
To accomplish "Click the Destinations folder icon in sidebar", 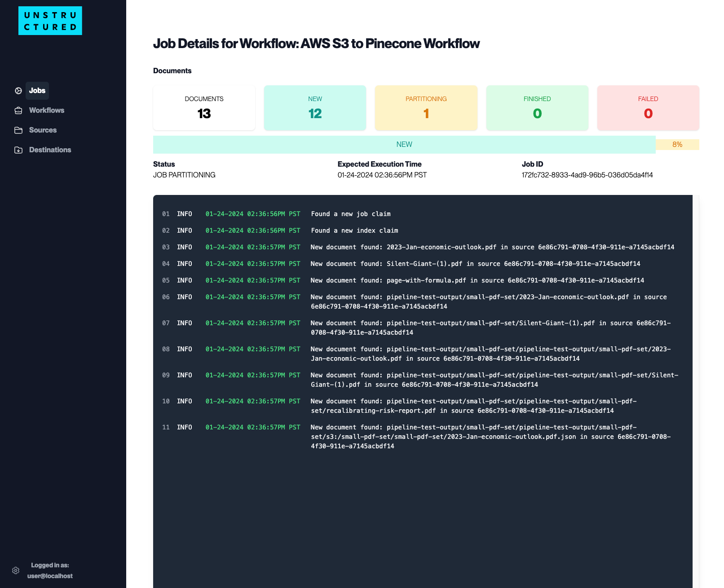I will point(18,150).
